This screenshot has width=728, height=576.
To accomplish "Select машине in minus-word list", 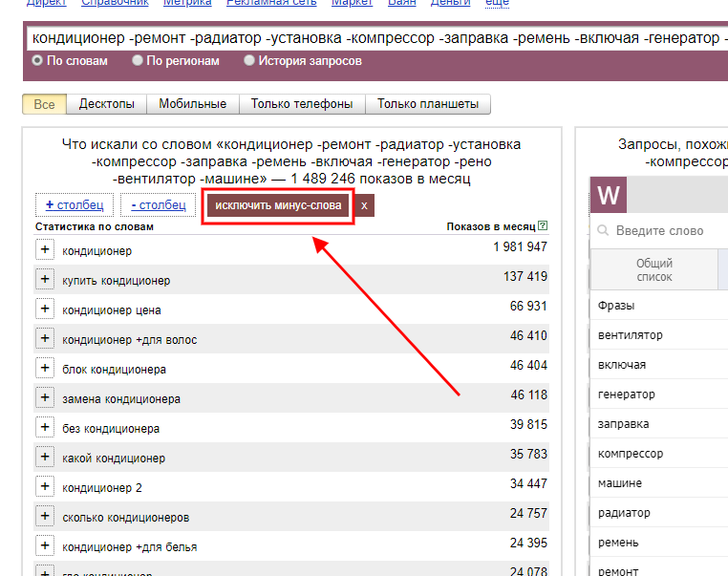I will pyautogui.click(x=659, y=483).
